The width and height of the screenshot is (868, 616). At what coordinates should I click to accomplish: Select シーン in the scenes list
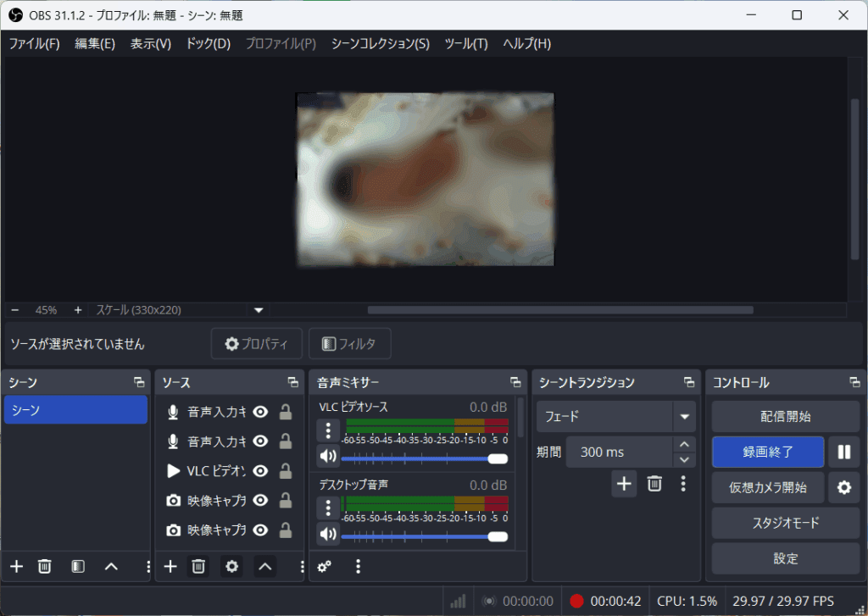tap(75, 410)
